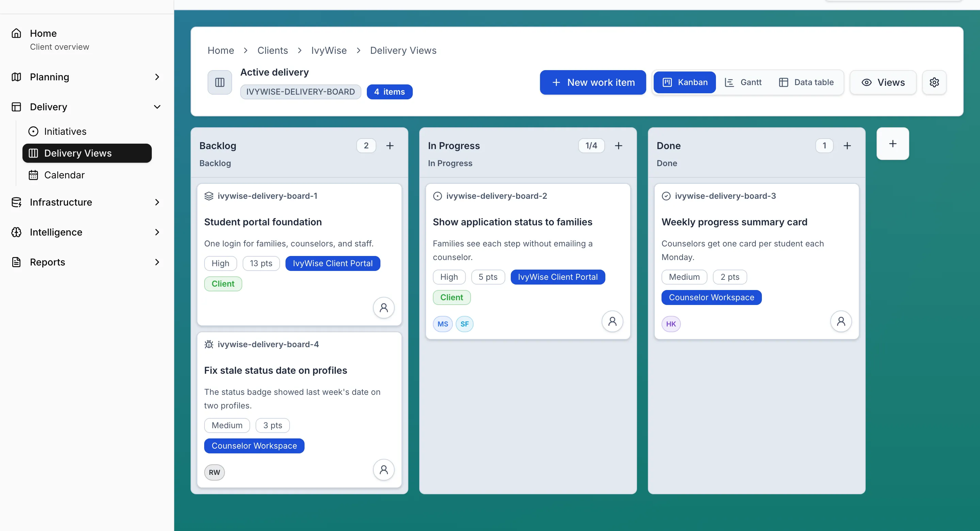
Task: Go to Home breadcrumb
Action: point(220,50)
